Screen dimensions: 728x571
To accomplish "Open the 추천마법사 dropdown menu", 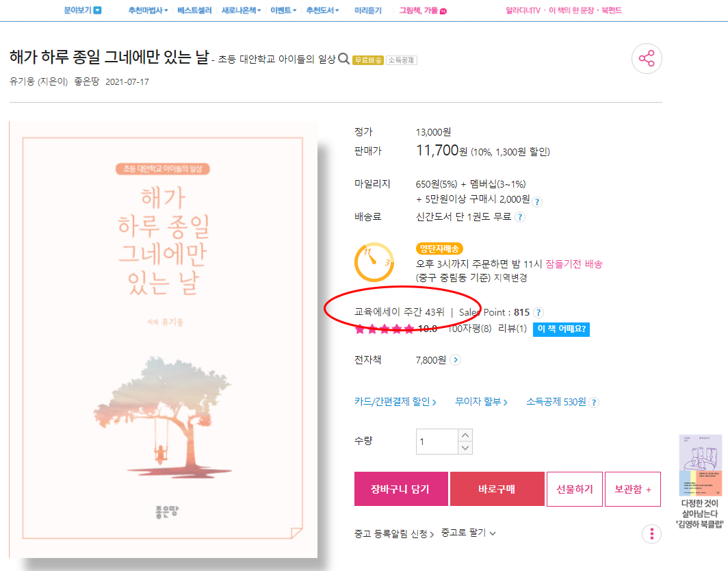I will pyautogui.click(x=148, y=10).
